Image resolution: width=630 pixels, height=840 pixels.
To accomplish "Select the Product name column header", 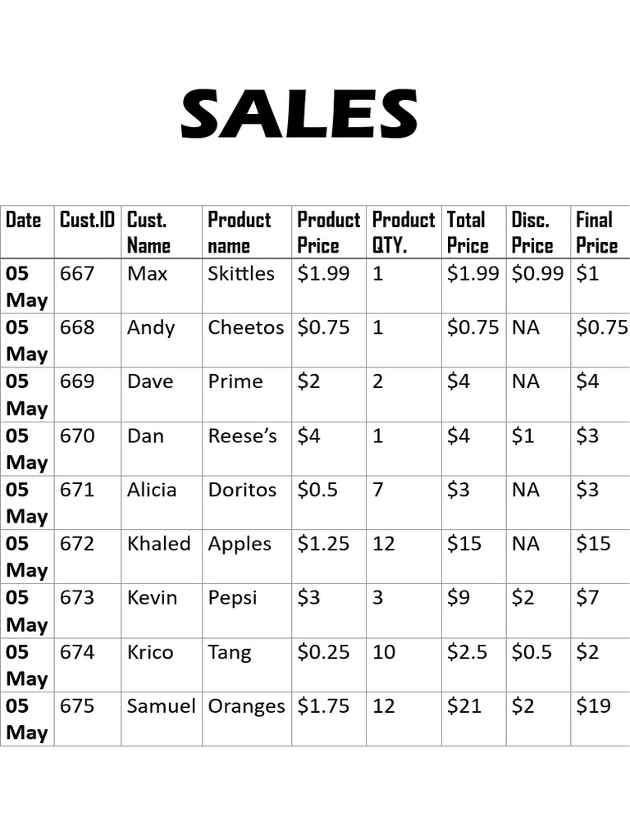I will pyautogui.click(x=239, y=232).
